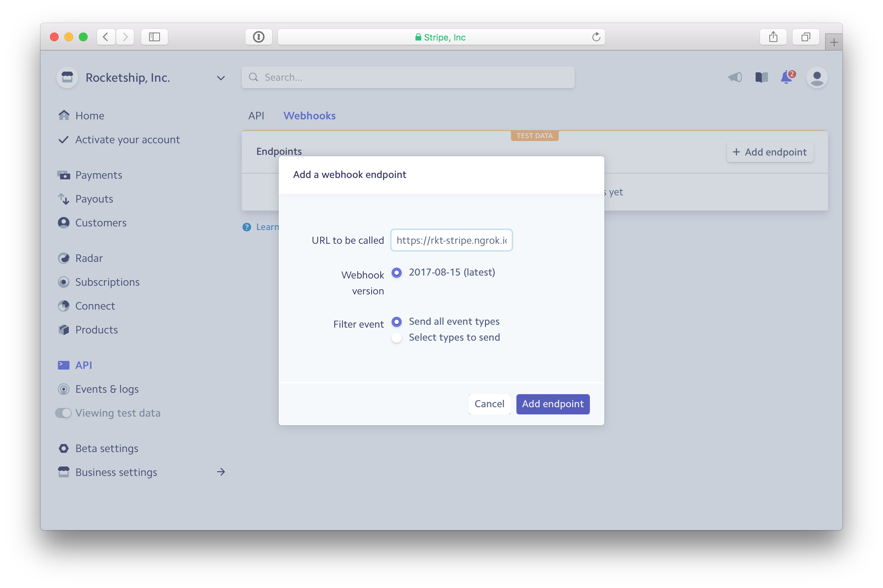Select Send all event types radio button
Image resolution: width=883 pixels, height=588 pixels.
click(397, 321)
